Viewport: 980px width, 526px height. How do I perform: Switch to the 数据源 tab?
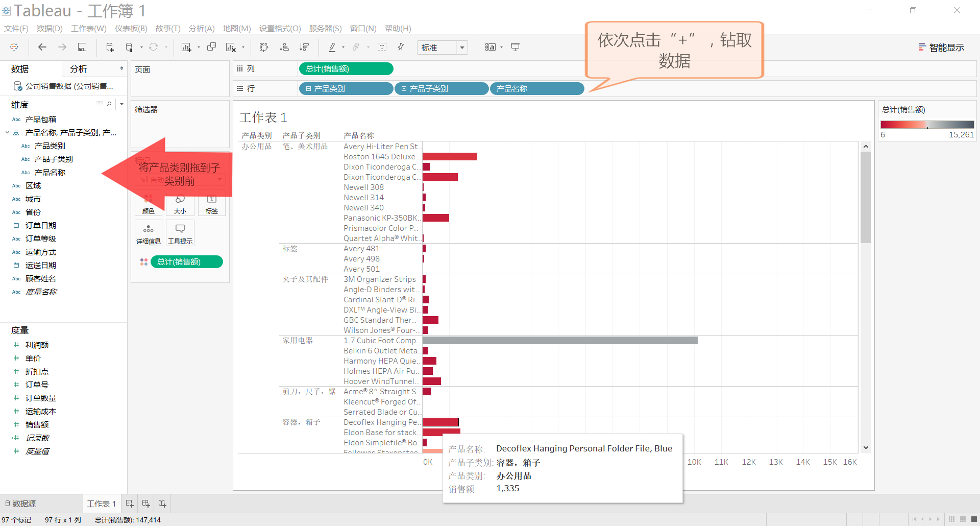point(20,504)
